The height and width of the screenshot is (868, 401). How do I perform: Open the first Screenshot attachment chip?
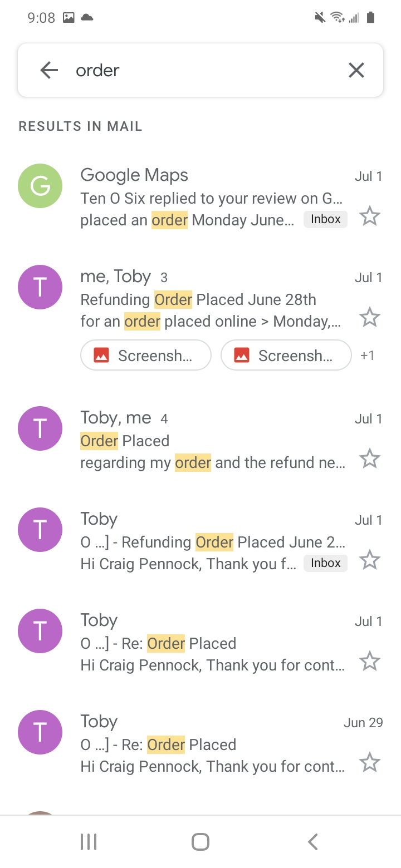point(146,355)
